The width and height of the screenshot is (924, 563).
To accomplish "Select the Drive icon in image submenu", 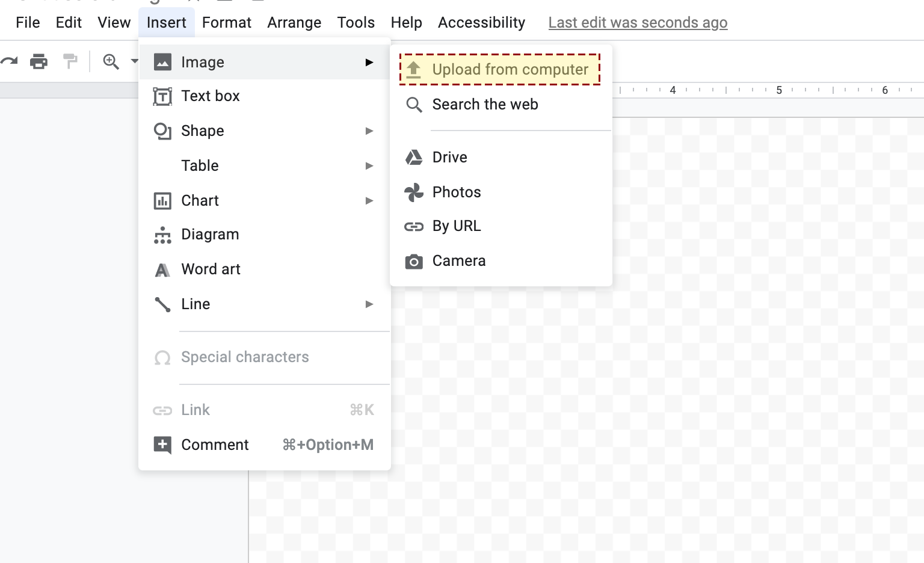I will (x=414, y=158).
